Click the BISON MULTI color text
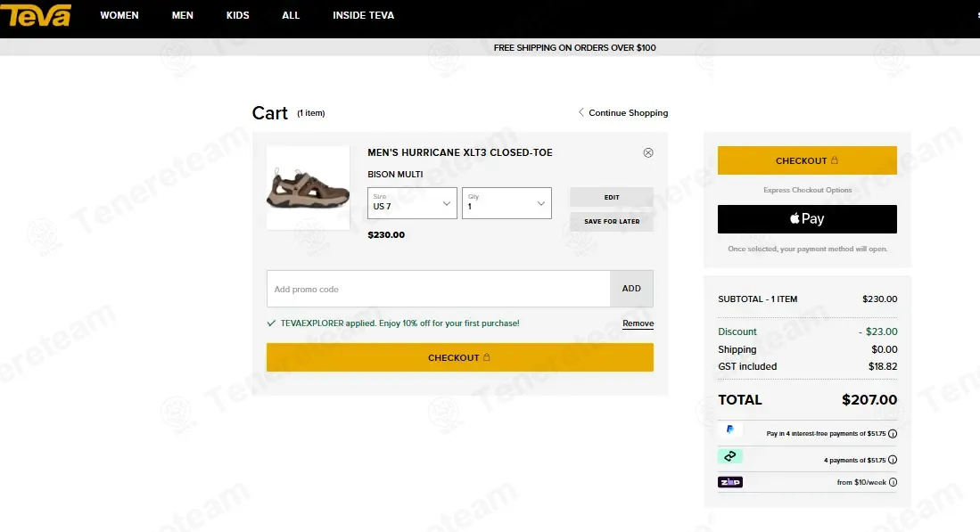 coord(395,174)
